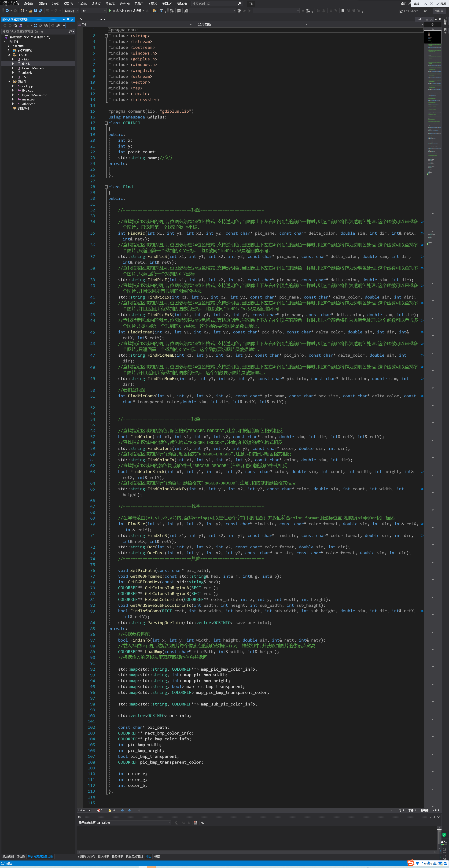Save all files with the toolbar icon
This screenshot has width=449, height=868.
[x=40, y=11]
